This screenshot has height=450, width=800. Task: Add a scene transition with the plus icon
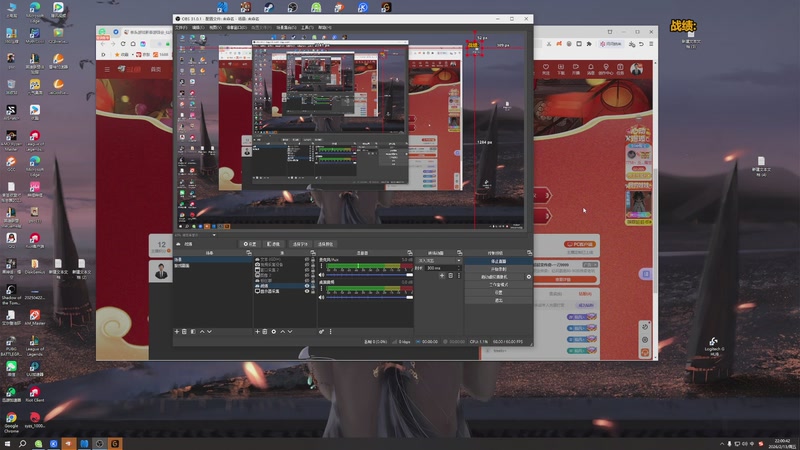(442, 276)
